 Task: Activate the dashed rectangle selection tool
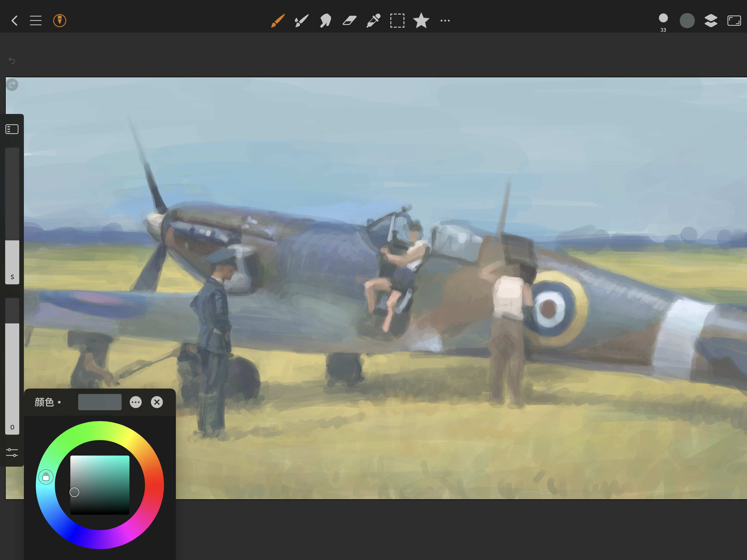click(397, 21)
